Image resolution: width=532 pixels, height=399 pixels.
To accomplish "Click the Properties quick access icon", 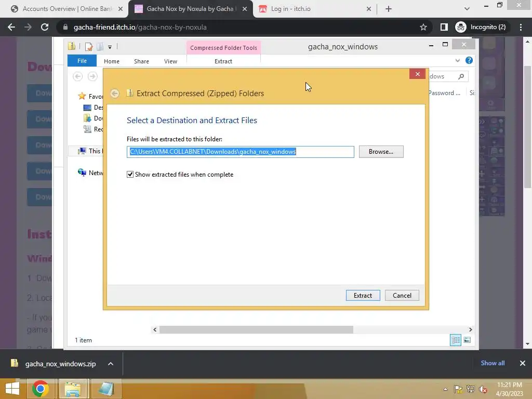I will point(89,47).
